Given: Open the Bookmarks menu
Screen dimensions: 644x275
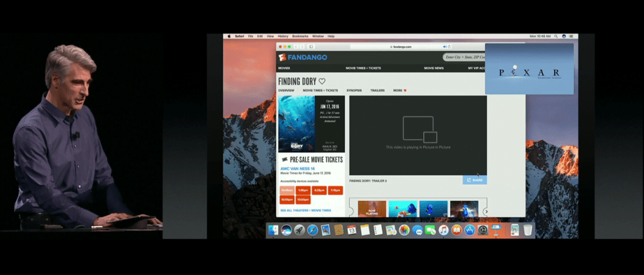Looking at the screenshot, I should coord(300,36).
